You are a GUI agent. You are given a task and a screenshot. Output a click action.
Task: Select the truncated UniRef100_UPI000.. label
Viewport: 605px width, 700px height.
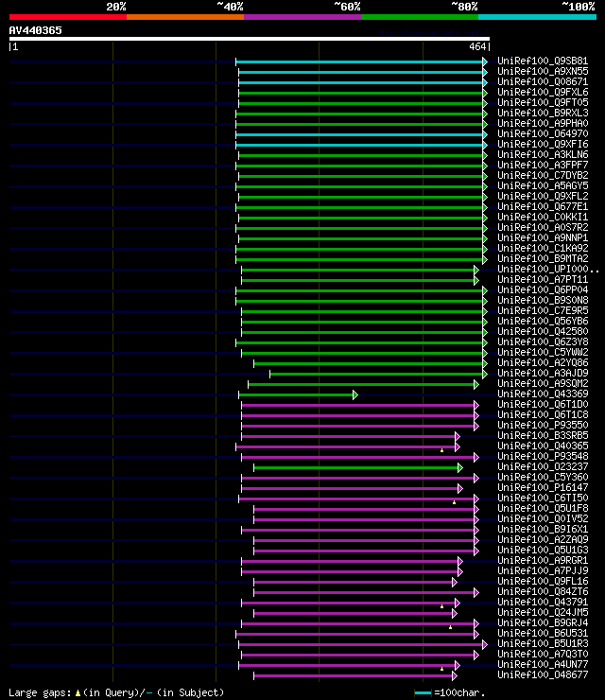tap(548, 270)
